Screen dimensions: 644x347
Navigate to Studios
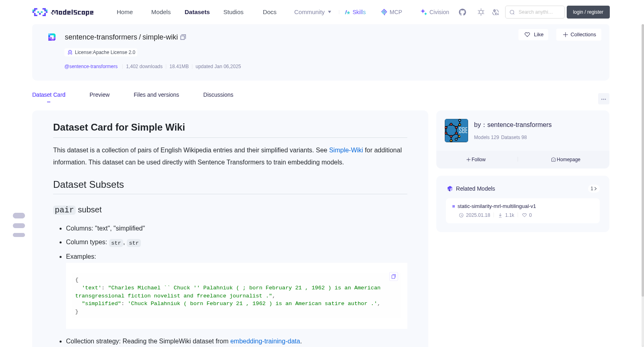[x=233, y=12]
